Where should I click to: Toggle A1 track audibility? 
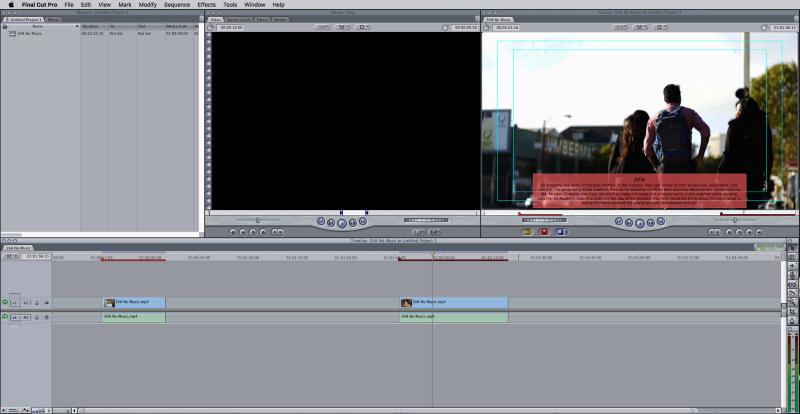coord(5,317)
